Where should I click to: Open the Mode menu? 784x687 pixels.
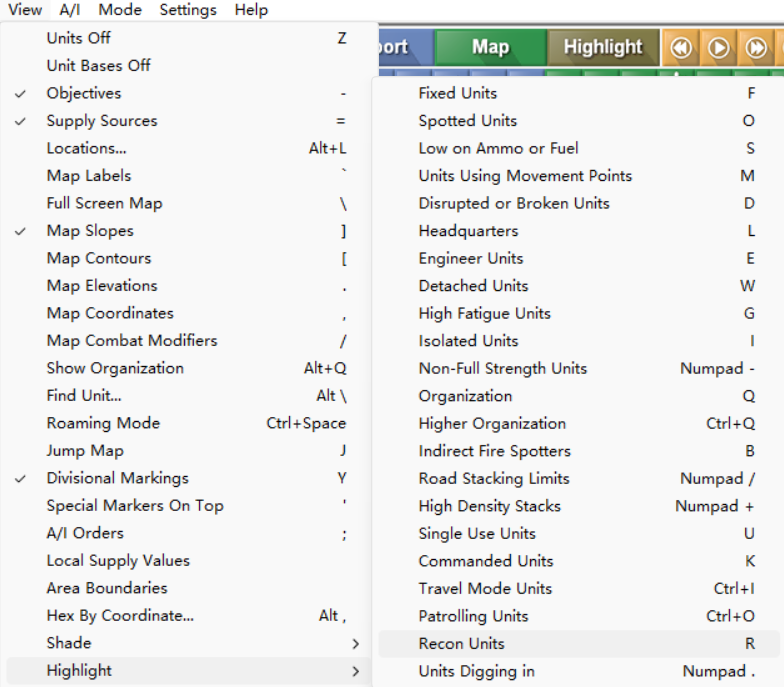[x=120, y=10]
